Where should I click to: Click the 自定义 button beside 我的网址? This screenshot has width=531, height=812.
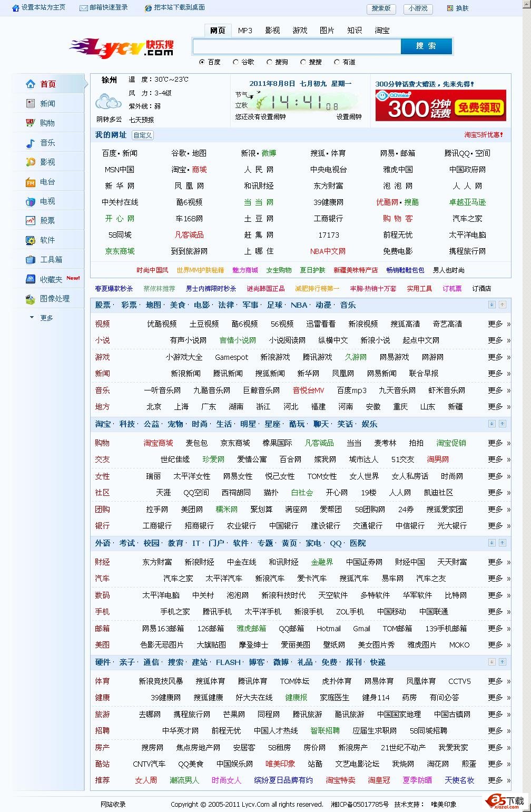click(x=143, y=135)
